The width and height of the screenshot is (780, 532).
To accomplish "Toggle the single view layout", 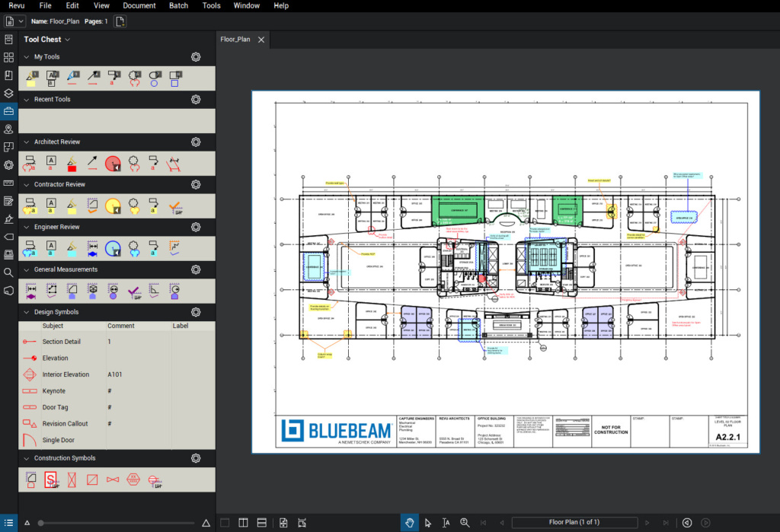I will (x=225, y=522).
